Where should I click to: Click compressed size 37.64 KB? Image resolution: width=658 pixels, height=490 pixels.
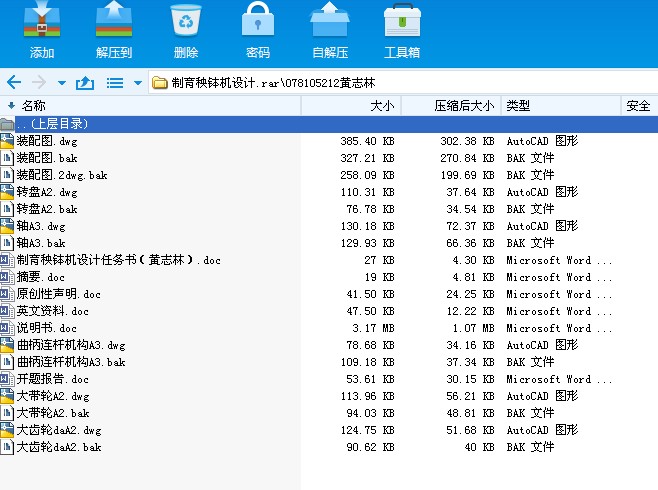pos(470,192)
